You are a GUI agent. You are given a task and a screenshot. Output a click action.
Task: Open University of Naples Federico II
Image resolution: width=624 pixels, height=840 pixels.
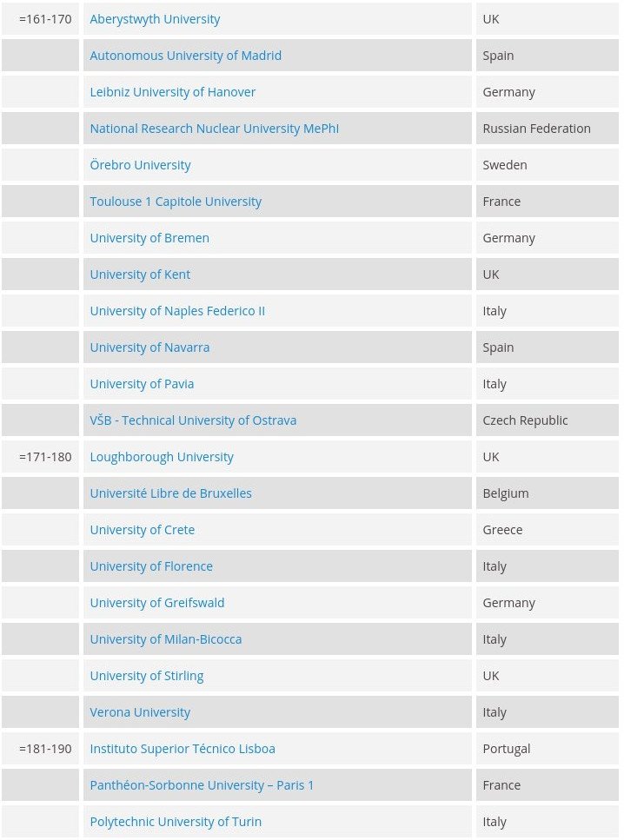click(177, 311)
